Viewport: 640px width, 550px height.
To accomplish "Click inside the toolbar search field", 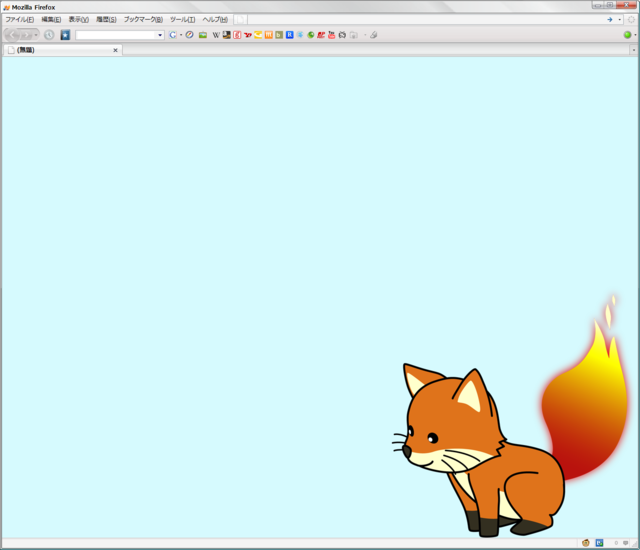I will pyautogui.click(x=116, y=35).
